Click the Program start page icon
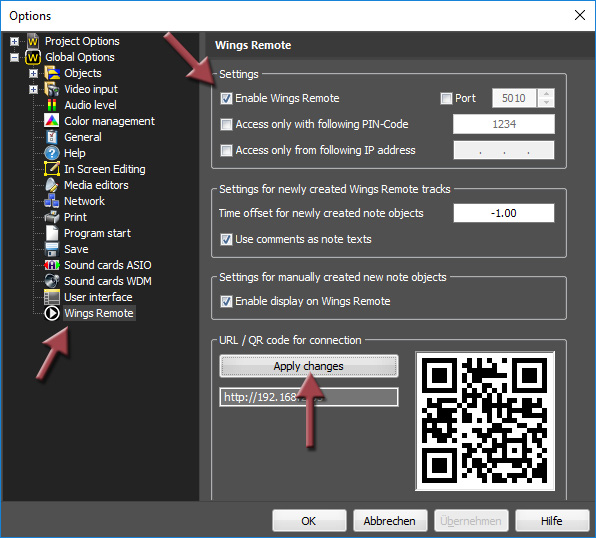This screenshot has width=596, height=538. point(52,233)
